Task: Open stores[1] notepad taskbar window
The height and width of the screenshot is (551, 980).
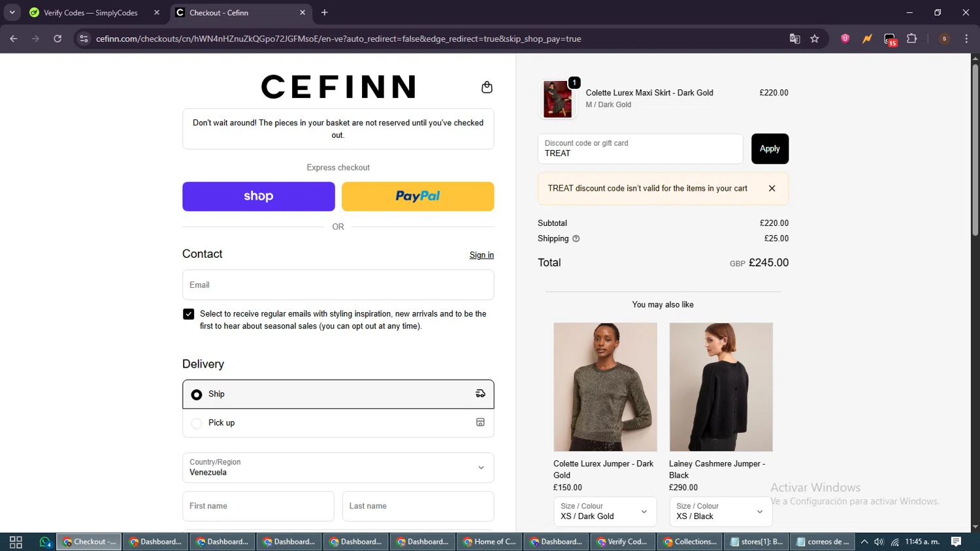Action: 756,542
